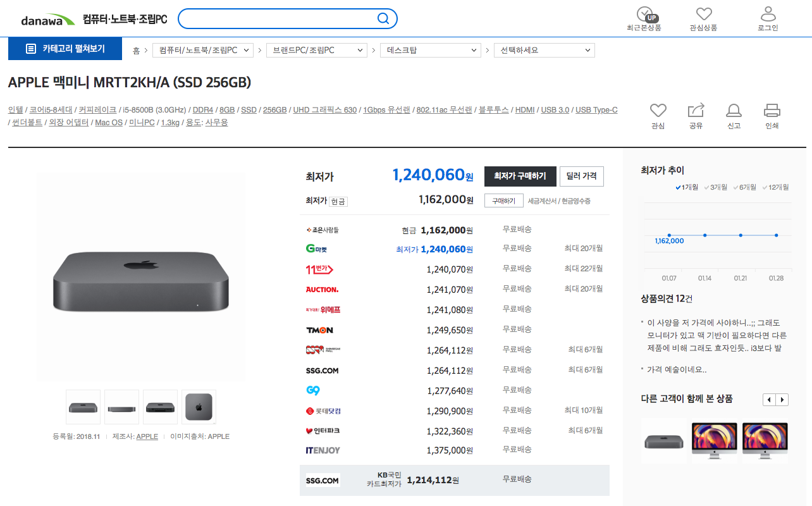This screenshot has width=812, height=506.
Task: Open the middle related iMac product thumbnail
Action: pyautogui.click(x=714, y=441)
